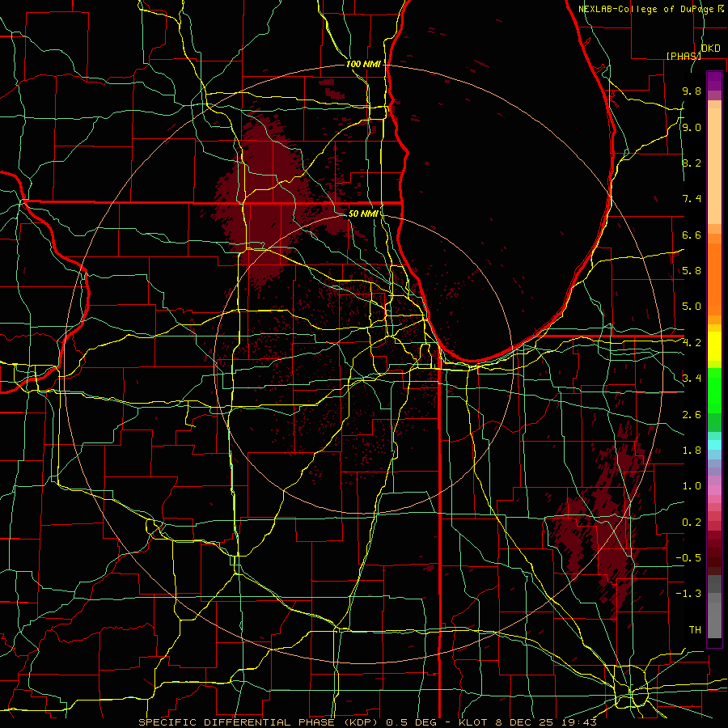The width and height of the screenshot is (728, 728).
Task: Click the 8.2 scale value
Action: (692, 163)
